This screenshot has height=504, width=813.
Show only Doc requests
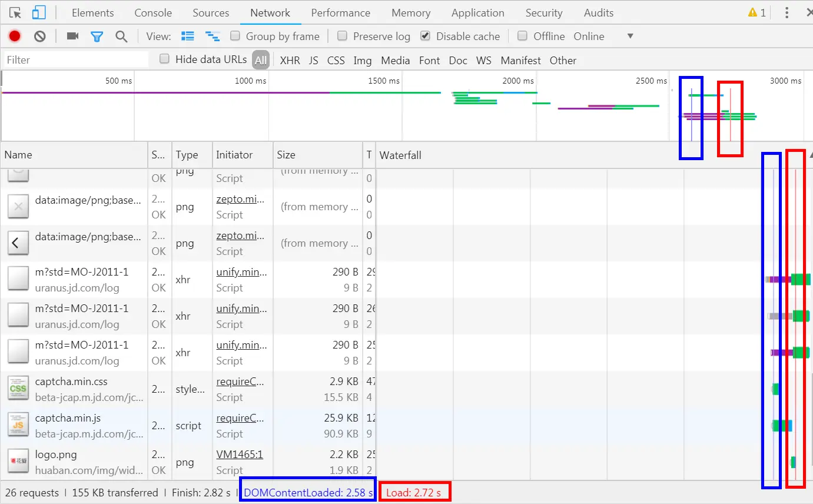458,60
